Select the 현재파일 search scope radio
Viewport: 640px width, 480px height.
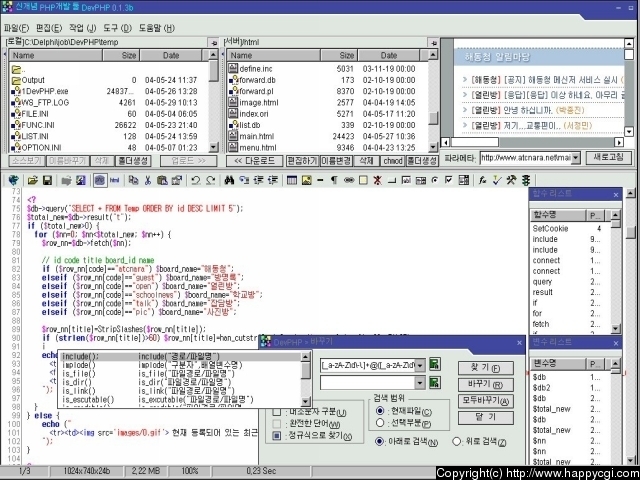pyautogui.click(x=380, y=411)
